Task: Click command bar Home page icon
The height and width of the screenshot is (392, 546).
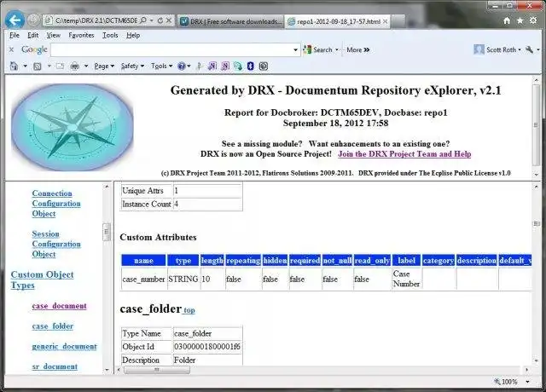Action: tap(14, 66)
